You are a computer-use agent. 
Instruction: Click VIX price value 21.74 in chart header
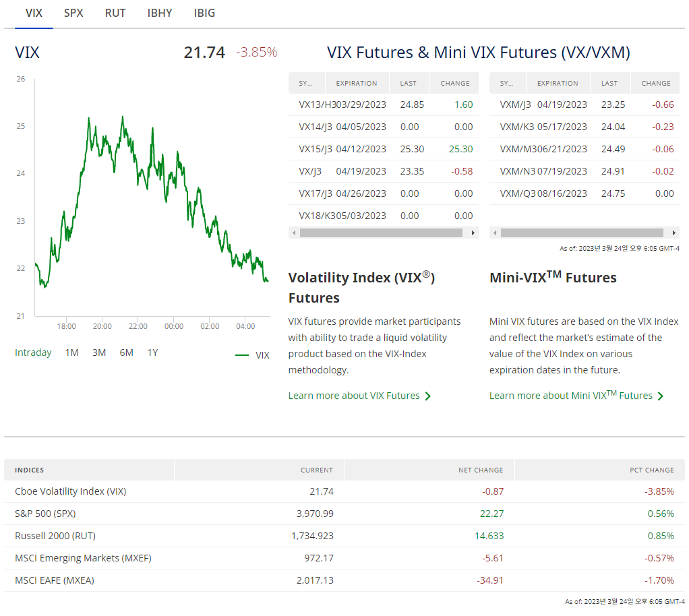(x=204, y=53)
